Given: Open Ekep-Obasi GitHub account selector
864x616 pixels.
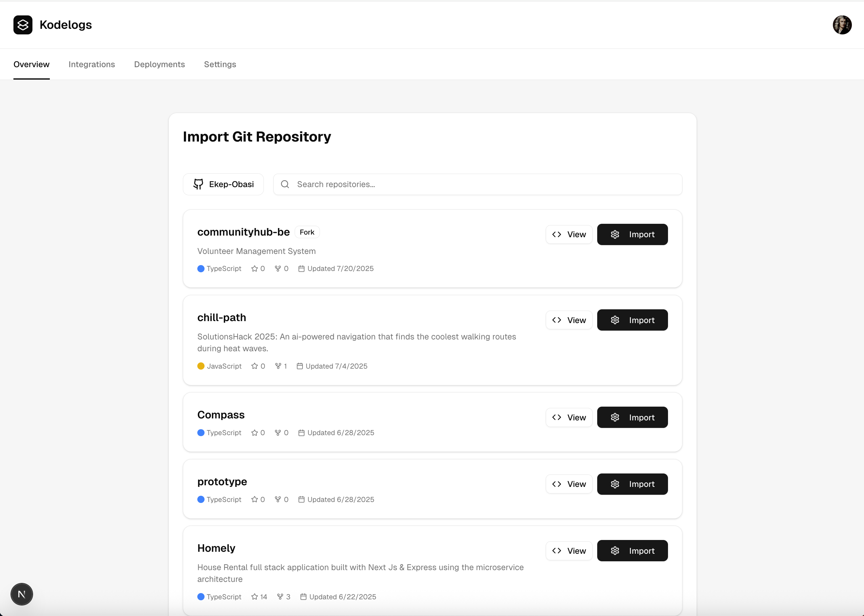Looking at the screenshot, I should click(x=223, y=184).
